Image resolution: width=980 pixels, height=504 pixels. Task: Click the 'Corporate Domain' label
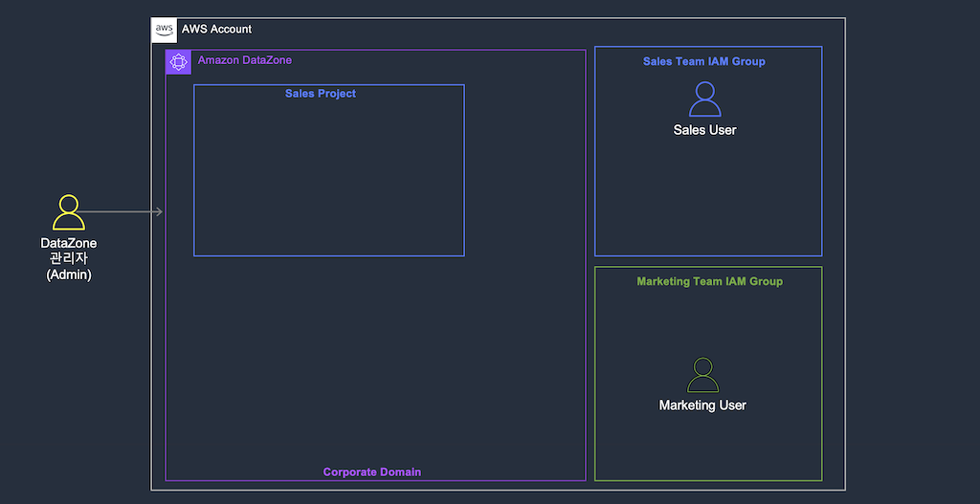tap(372, 472)
